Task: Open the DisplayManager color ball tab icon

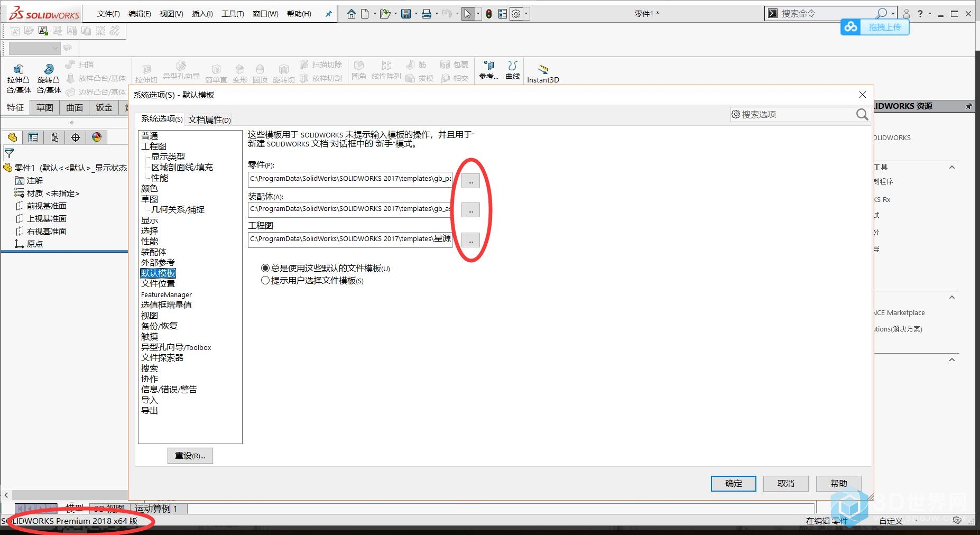Action: point(97,137)
